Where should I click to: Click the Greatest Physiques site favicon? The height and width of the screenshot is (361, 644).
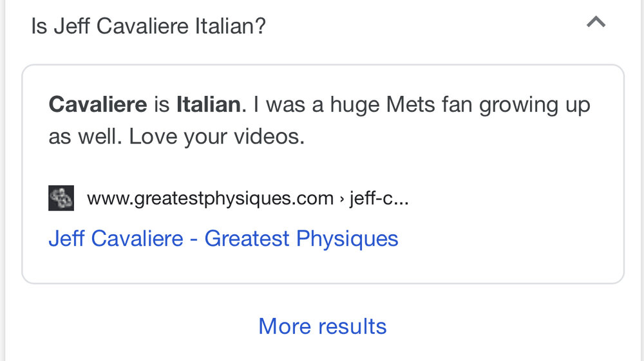[x=61, y=198]
